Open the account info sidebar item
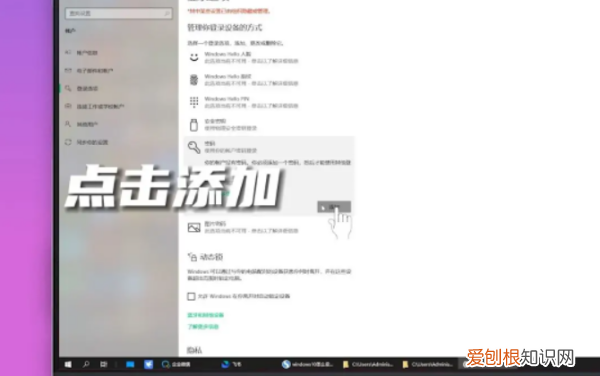Screen dimensions: 600x376 click(x=82, y=53)
